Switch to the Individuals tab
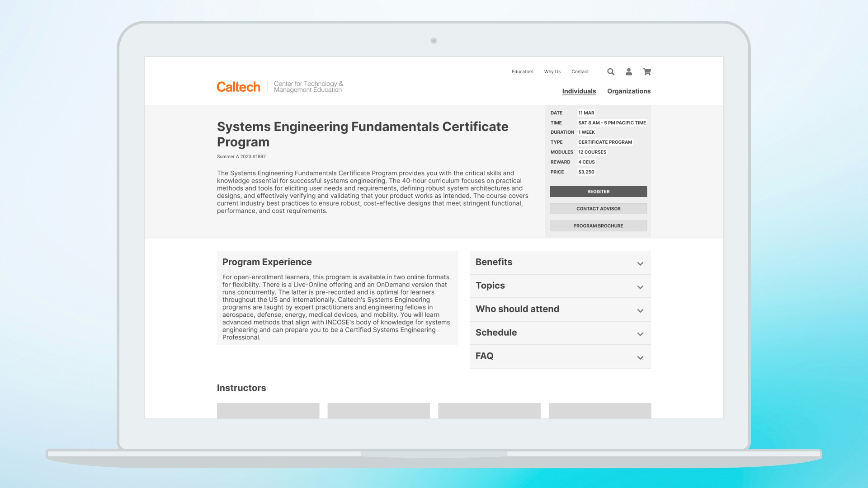The height and width of the screenshot is (488, 868). pyautogui.click(x=579, y=91)
